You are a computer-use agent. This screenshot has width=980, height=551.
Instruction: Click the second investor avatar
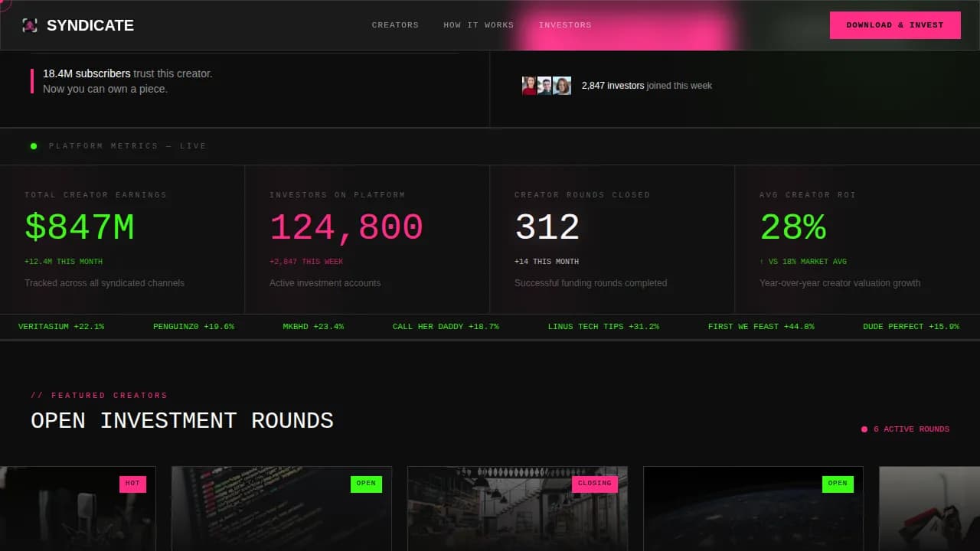(544, 86)
